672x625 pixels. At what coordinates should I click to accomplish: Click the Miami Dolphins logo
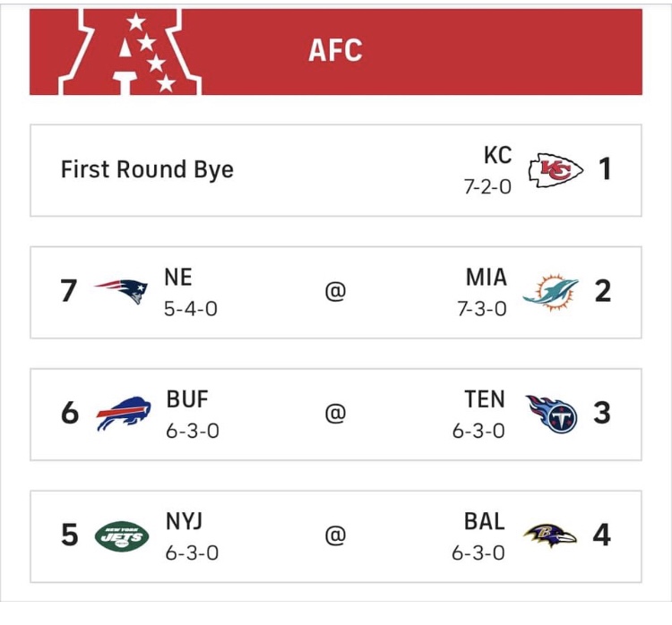point(550,292)
